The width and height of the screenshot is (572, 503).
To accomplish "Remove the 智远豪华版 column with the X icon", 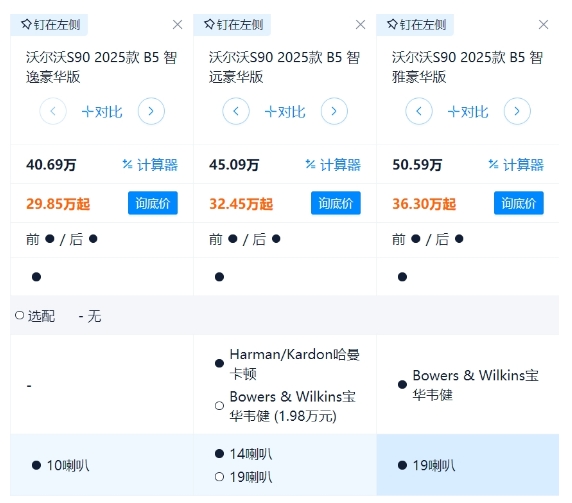I will tap(360, 25).
